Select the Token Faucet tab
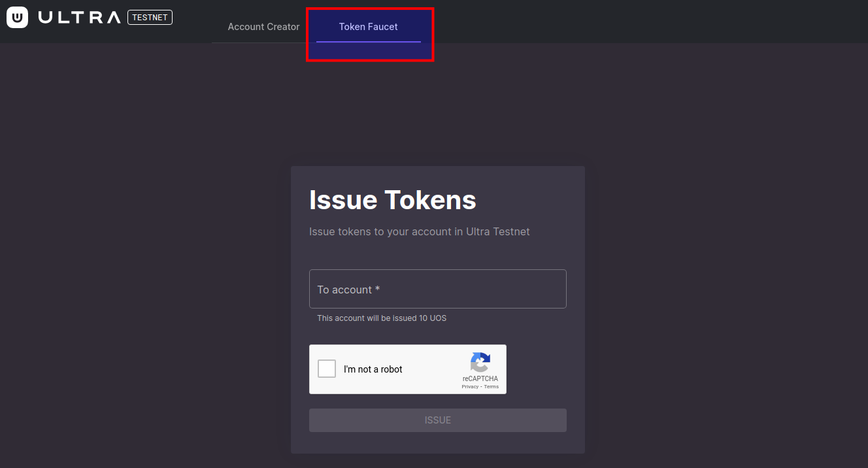Screen dimensions: 868x468 click(368, 27)
